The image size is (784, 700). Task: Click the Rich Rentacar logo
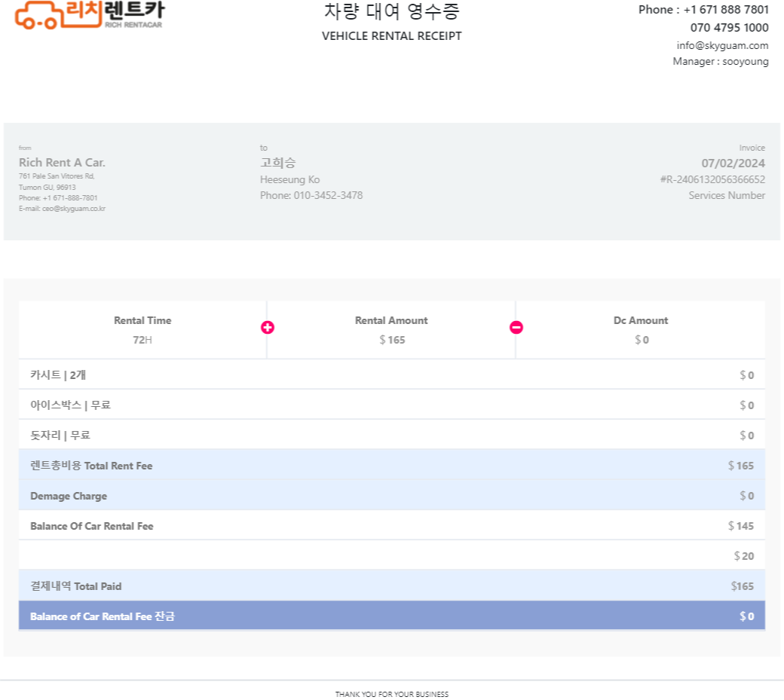(89, 15)
